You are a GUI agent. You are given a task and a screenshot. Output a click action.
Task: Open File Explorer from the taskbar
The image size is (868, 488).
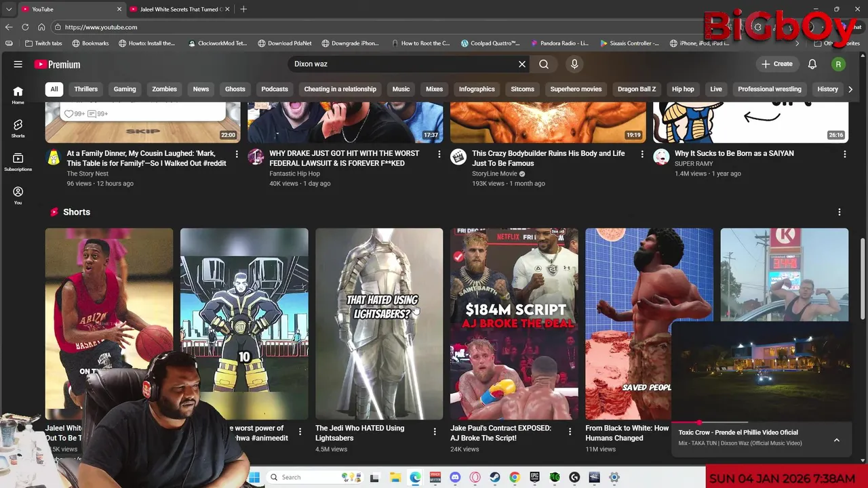395,477
